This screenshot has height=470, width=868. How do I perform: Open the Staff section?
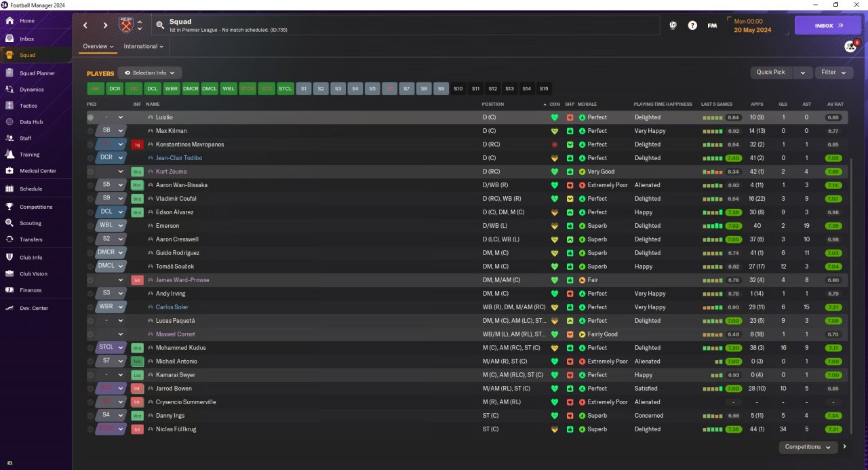(x=26, y=138)
